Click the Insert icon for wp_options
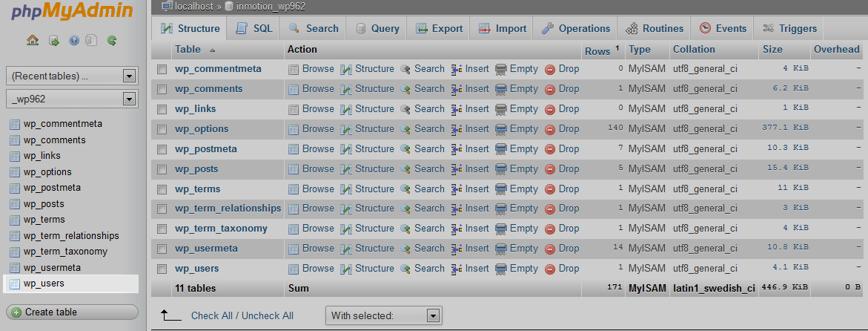This screenshot has height=331, width=868. (457, 129)
